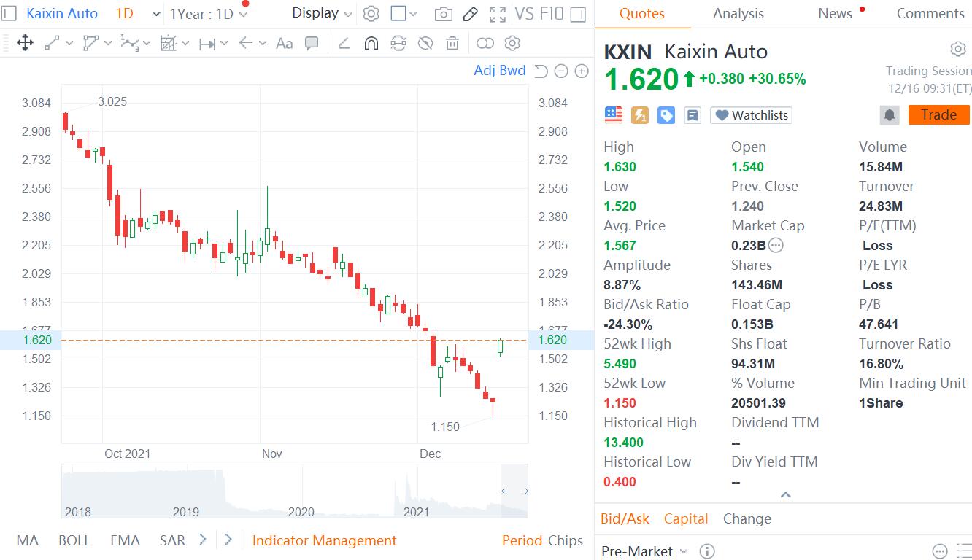Image resolution: width=972 pixels, height=560 pixels.
Task: Hide all drawings with the eye-off icon
Action: (x=425, y=43)
